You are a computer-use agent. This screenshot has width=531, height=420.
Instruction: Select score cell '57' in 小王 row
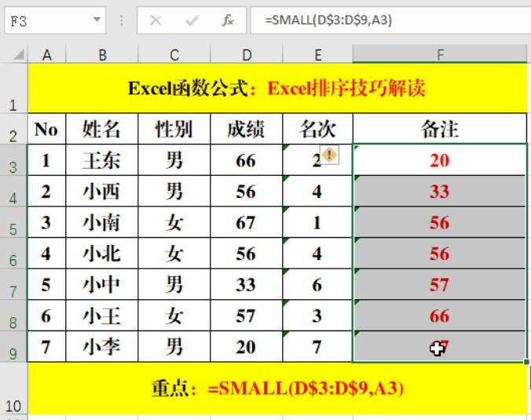click(246, 316)
